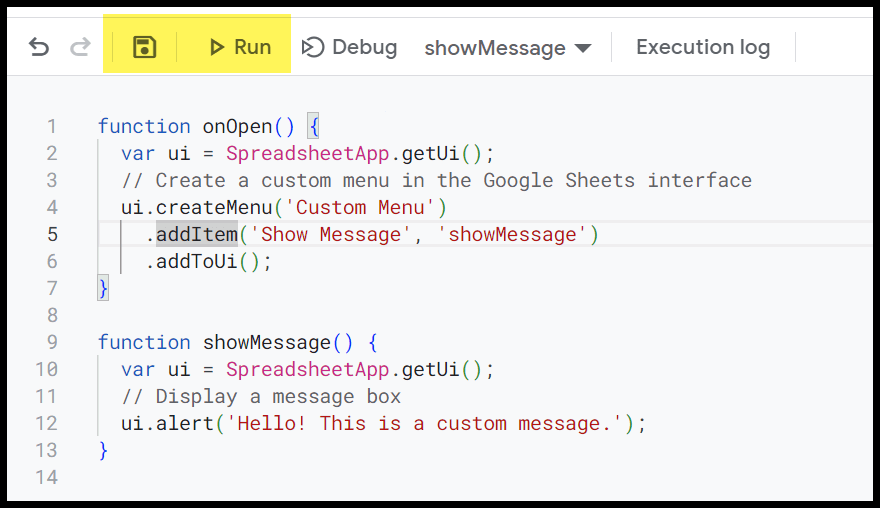Save the project with the floppy disk icon
The image size is (880, 508).
point(144,47)
